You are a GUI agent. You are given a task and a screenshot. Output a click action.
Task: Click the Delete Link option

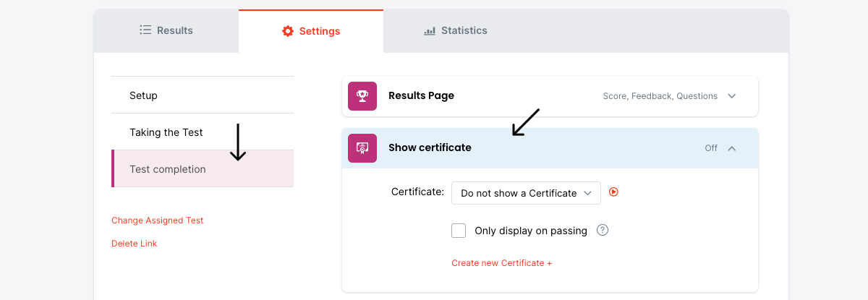point(135,244)
